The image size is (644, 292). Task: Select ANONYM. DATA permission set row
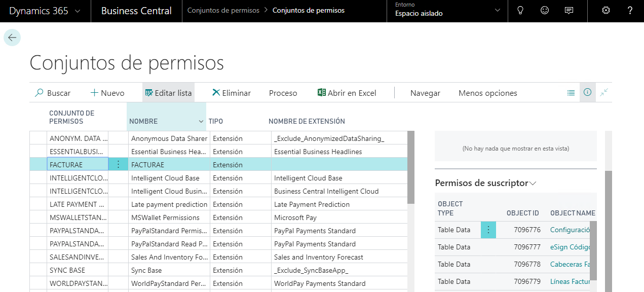pyautogui.click(x=78, y=138)
